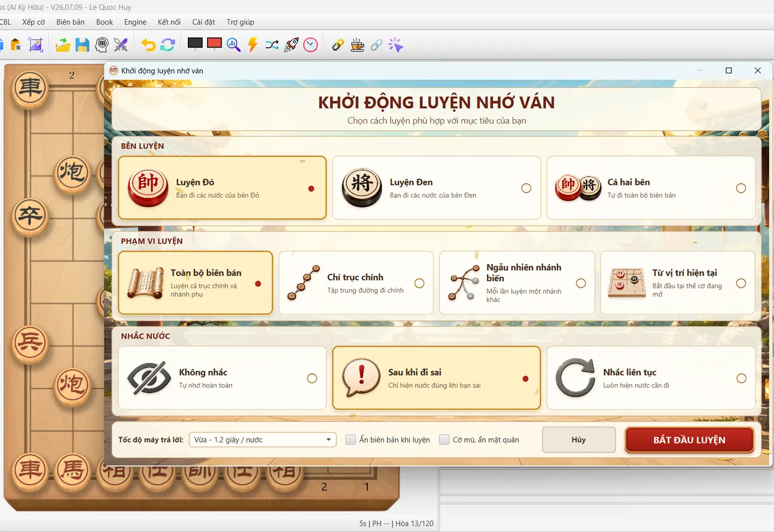Click the magnifier with chart analysis icon
This screenshot has height=532, width=774.
233,45
